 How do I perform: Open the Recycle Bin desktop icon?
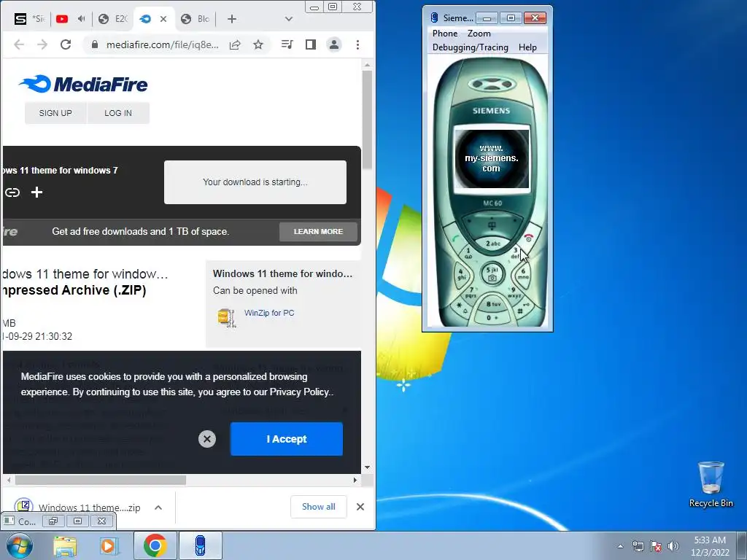tap(711, 485)
